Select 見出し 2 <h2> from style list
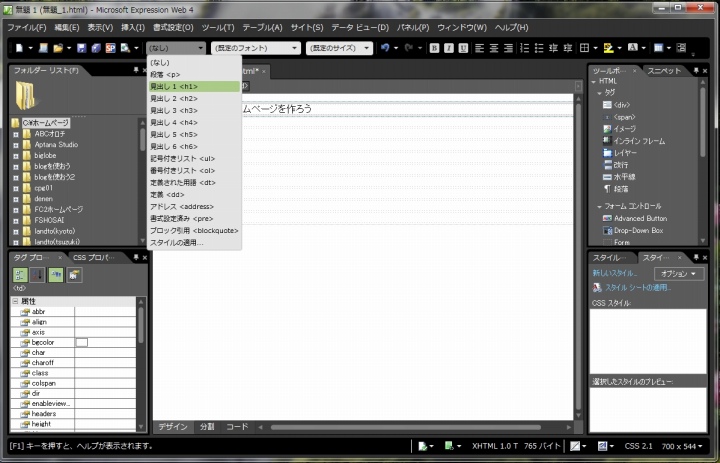The image size is (720, 463). pyautogui.click(x=173, y=98)
